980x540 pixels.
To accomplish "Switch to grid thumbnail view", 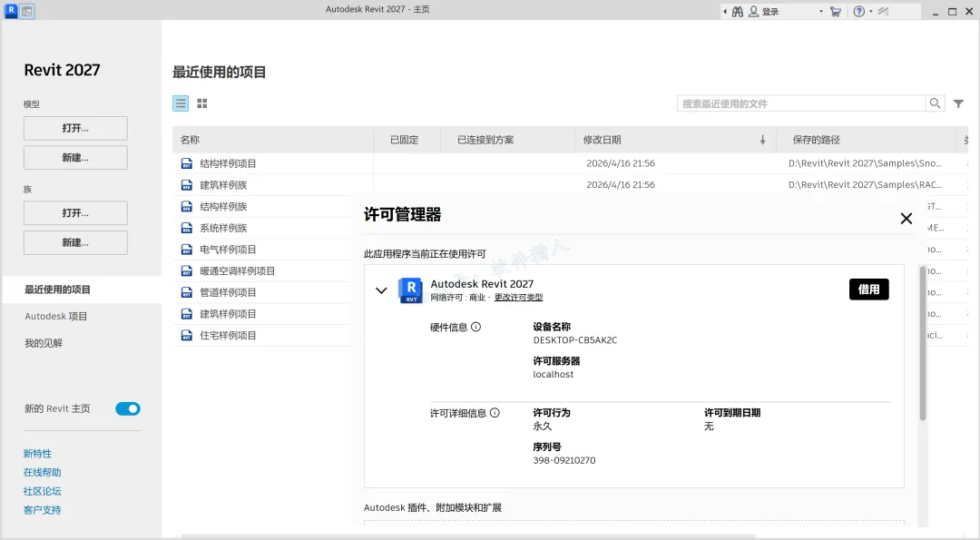I will [x=201, y=103].
